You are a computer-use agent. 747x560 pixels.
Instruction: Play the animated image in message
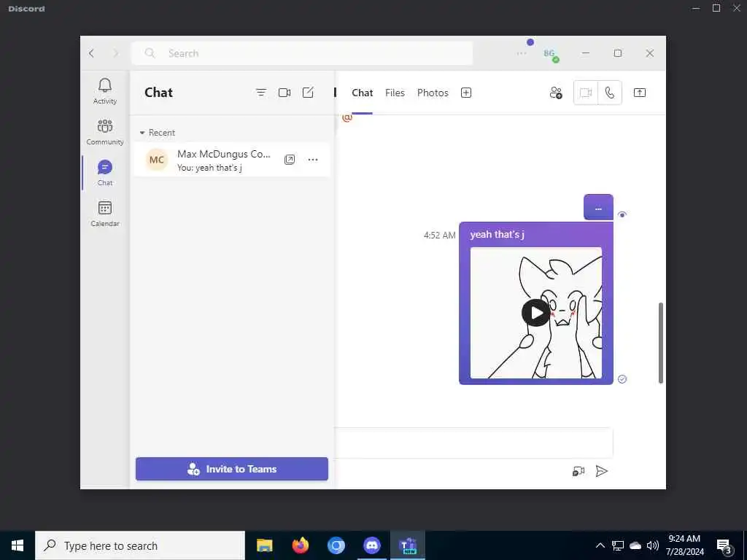tap(536, 313)
